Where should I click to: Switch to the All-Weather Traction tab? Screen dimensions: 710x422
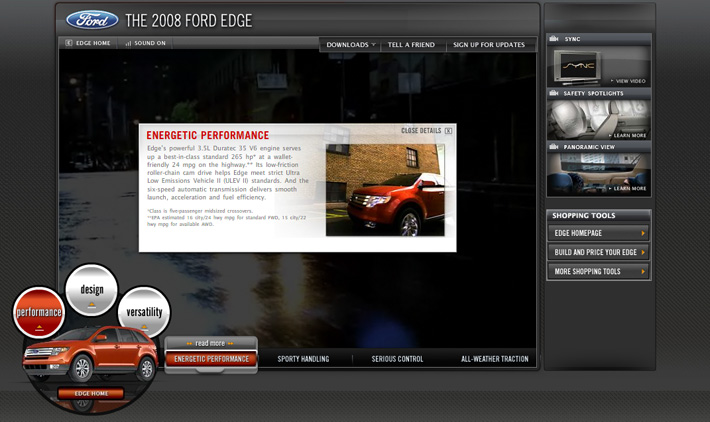(494, 359)
